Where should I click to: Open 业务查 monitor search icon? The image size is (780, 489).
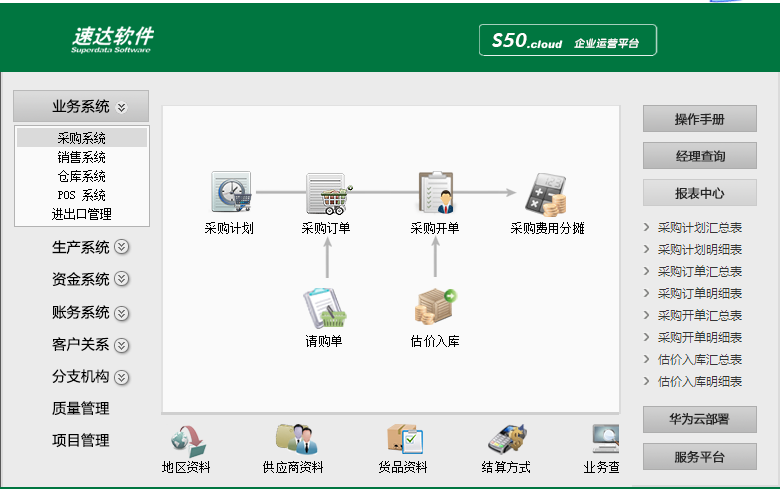click(605, 439)
